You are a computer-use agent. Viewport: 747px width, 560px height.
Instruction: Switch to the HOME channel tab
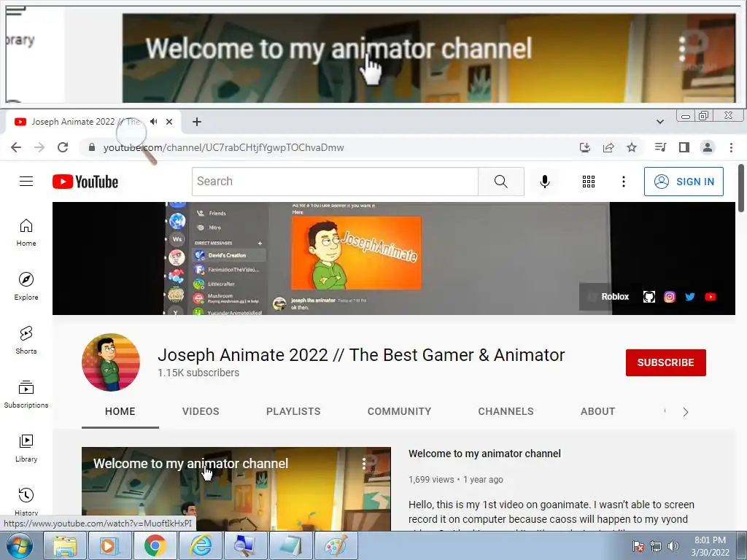point(120,411)
